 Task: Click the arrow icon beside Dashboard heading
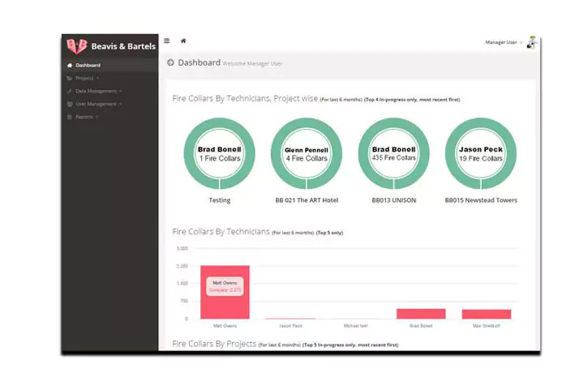click(x=170, y=62)
